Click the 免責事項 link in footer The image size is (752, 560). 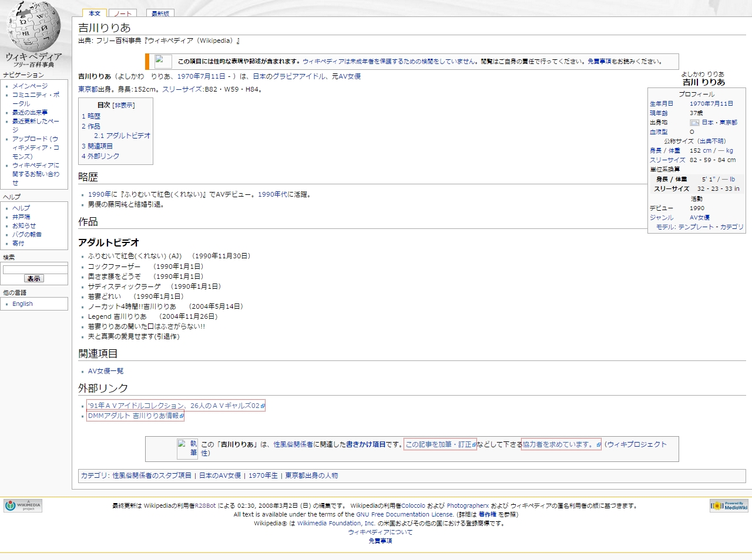pyautogui.click(x=380, y=541)
